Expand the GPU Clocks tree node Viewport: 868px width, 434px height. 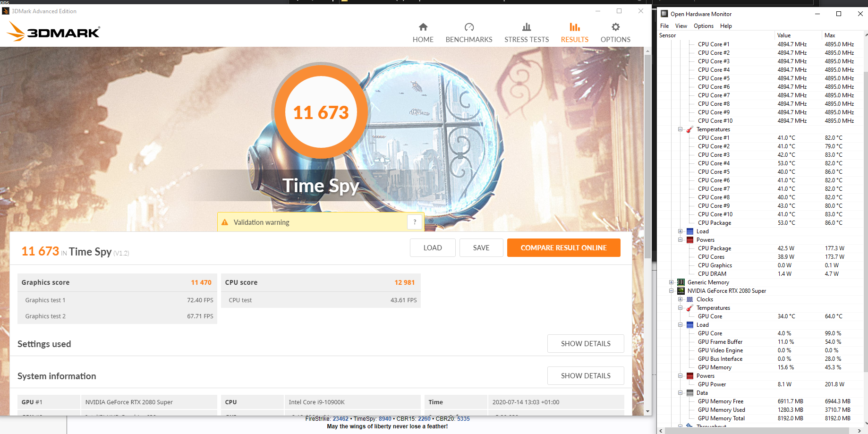[x=680, y=299]
